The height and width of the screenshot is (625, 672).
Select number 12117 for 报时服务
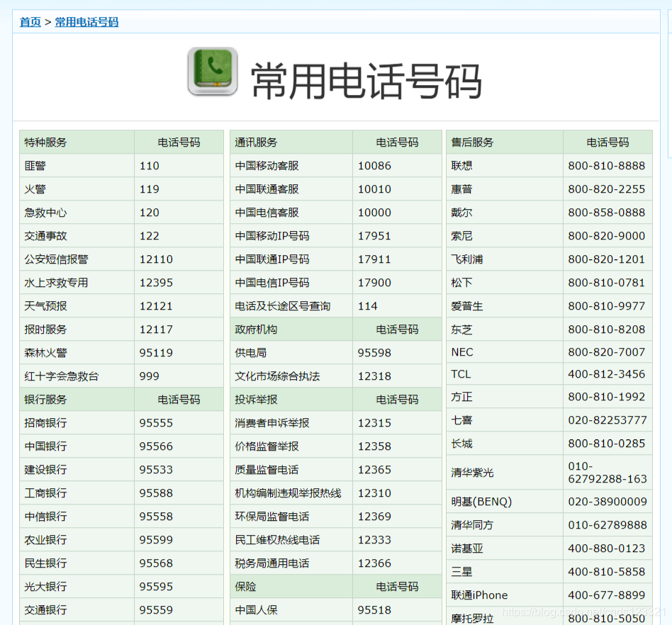click(x=156, y=330)
